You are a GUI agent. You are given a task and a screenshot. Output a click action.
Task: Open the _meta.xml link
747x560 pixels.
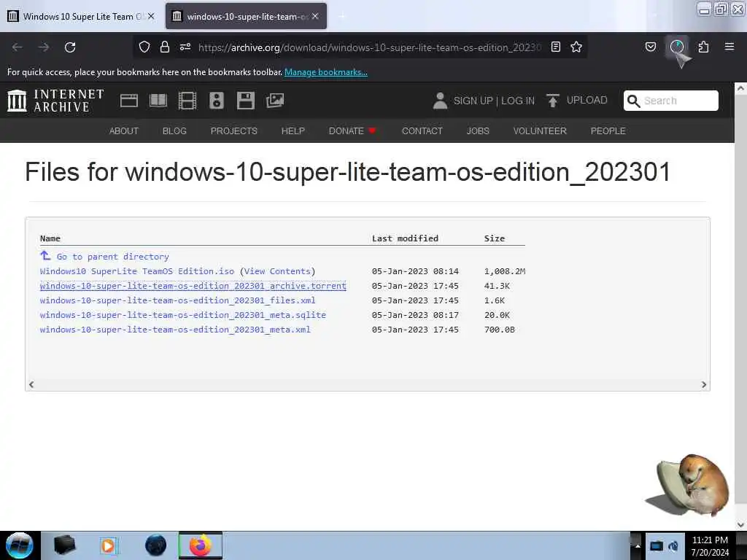(x=175, y=330)
